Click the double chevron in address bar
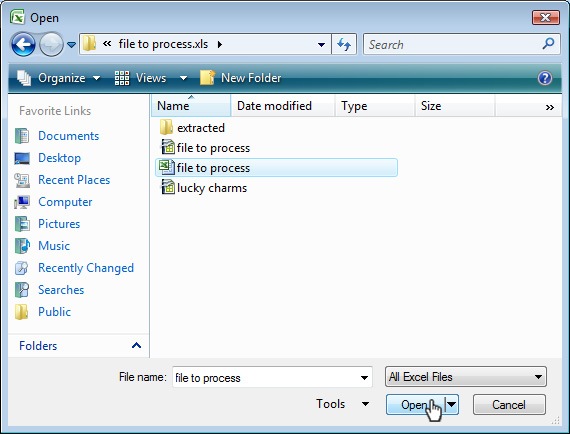This screenshot has width=570, height=434. click(107, 44)
